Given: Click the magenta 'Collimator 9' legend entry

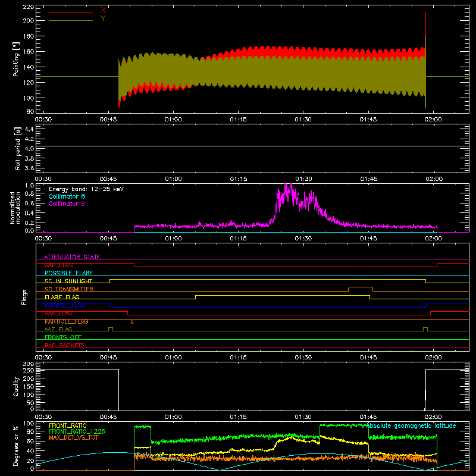Looking at the screenshot, I should coord(67,203).
